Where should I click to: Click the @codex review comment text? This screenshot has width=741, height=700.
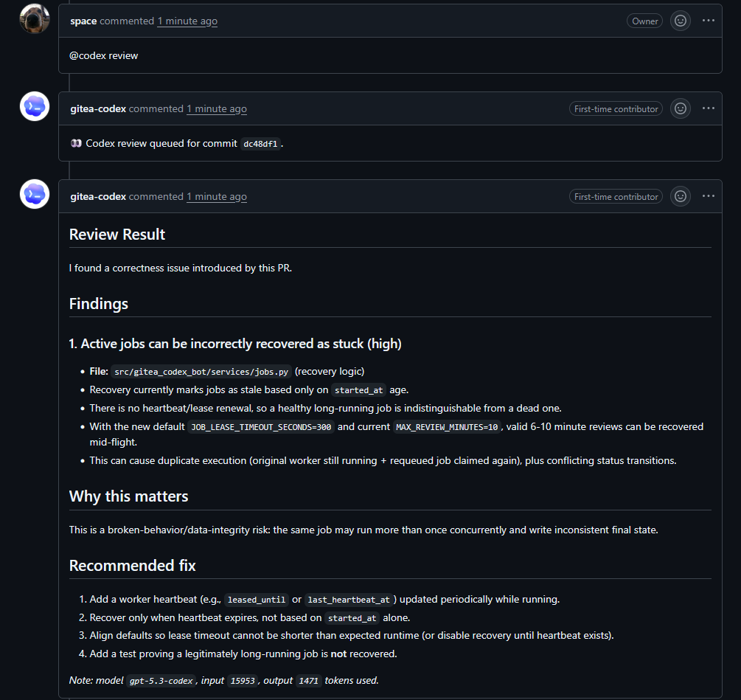pos(103,56)
